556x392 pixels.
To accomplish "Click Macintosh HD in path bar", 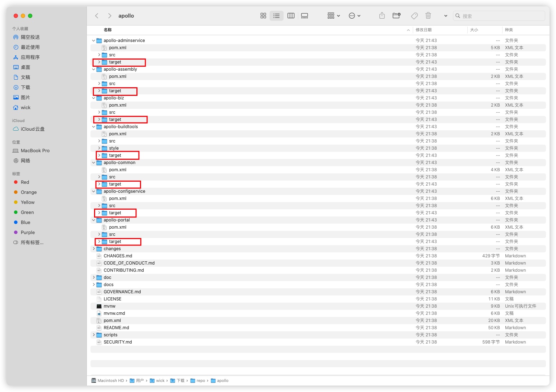I will coord(107,381).
